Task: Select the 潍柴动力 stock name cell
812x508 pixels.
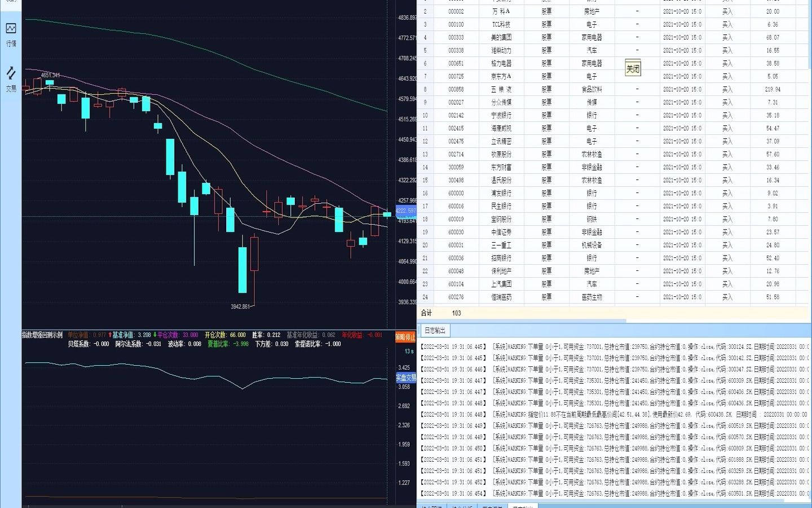Action: 501,50
